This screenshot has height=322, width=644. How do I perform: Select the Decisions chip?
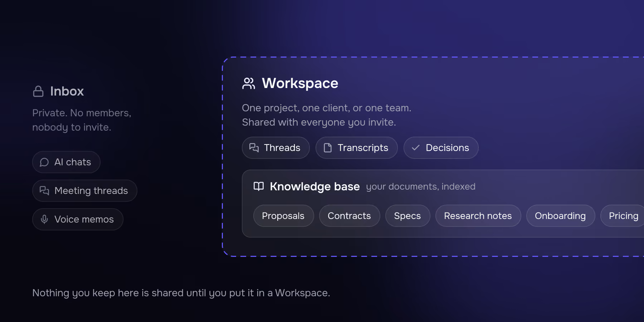[441, 148]
